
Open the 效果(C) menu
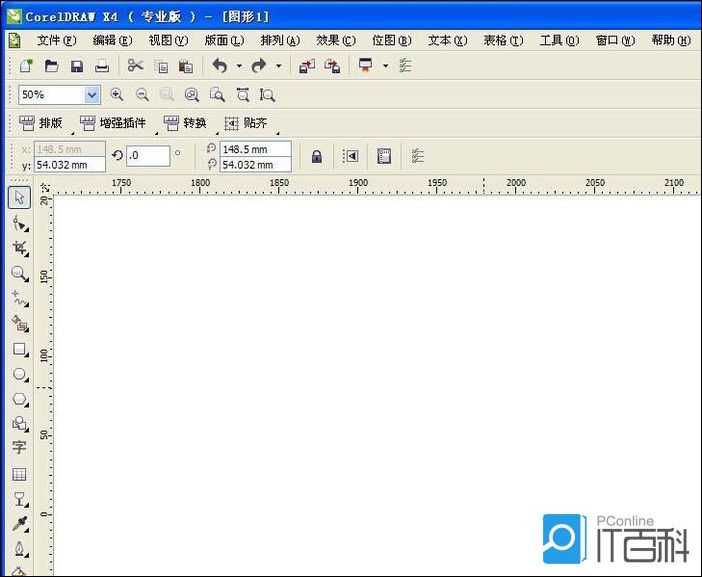pyautogui.click(x=336, y=41)
